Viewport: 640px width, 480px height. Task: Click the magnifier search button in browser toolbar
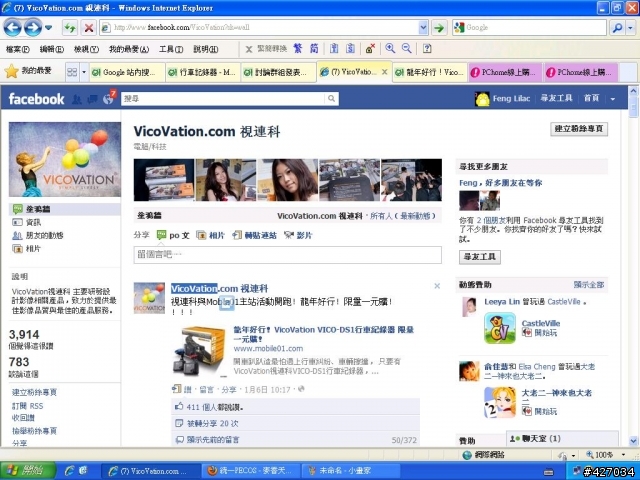click(x=617, y=28)
